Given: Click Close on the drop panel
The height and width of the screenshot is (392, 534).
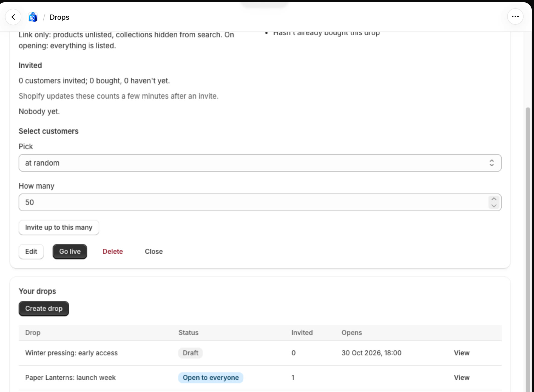Looking at the screenshot, I should pos(154,252).
